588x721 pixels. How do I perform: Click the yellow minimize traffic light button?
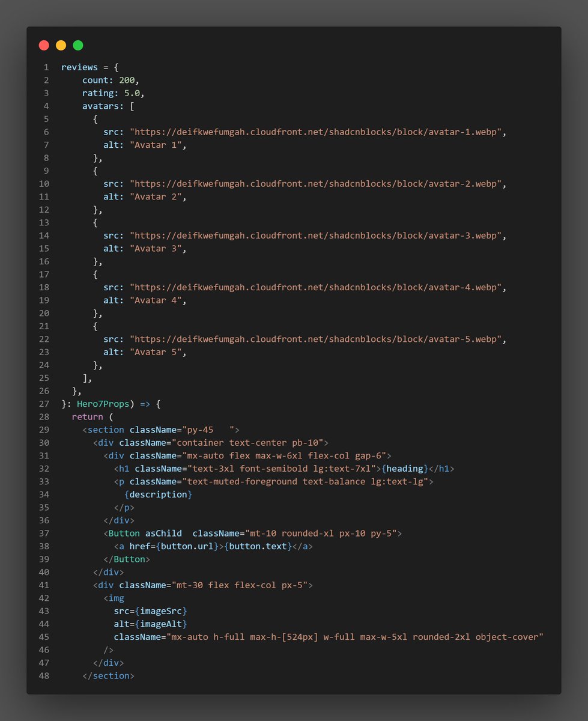point(60,45)
